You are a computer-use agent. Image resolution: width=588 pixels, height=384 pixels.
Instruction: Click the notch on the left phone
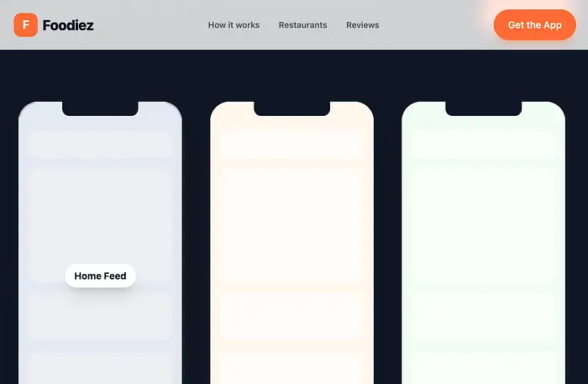pyautogui.click(x=100, y=108)
